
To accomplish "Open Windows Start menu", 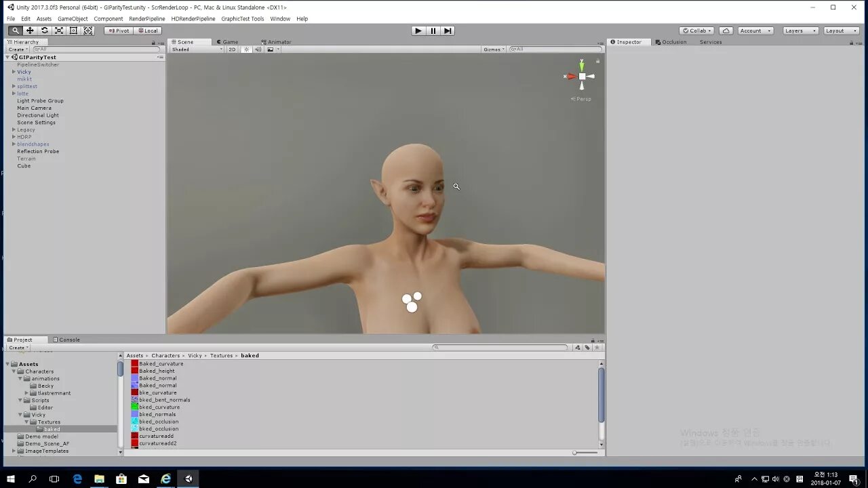I will 11,479.
